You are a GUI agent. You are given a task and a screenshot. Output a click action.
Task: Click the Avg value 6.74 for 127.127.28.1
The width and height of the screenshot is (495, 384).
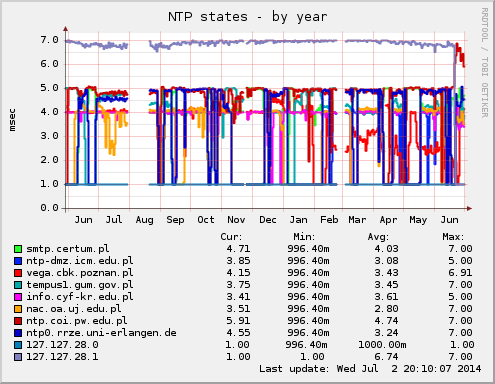[x=386, y=357]
